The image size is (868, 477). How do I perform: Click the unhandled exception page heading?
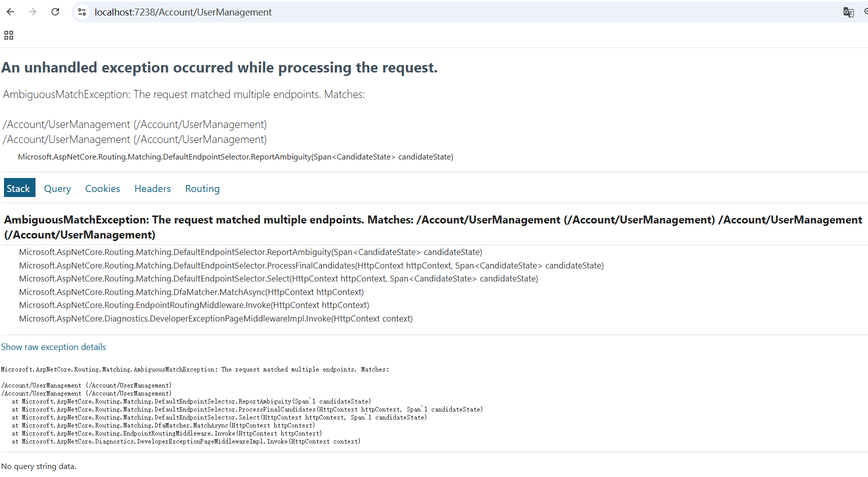tap(219, 67)
